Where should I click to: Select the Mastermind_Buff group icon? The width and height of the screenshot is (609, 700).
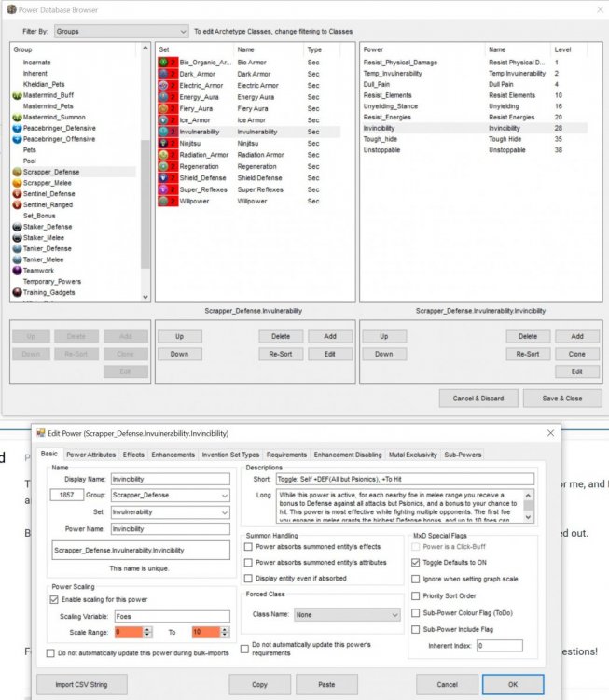pyautogui.click(x=17, y=95)
